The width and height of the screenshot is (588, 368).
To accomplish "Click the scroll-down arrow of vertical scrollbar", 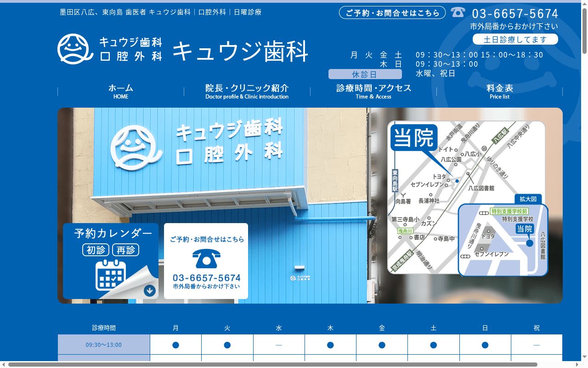I will pos(584,358).
